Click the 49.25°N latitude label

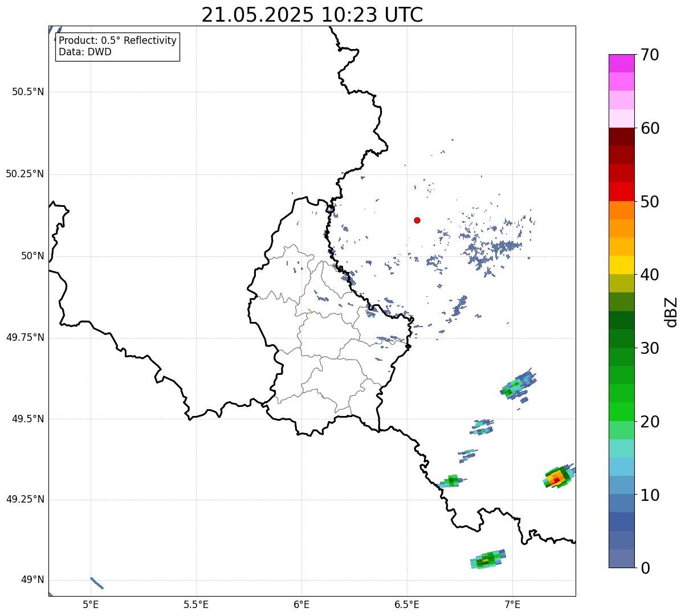pos(25,499)
